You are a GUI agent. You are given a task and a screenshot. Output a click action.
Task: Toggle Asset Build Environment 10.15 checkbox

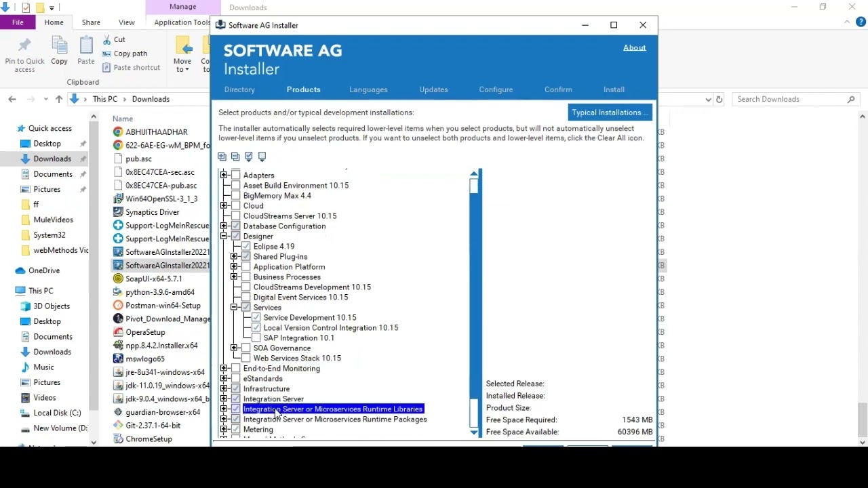pyautogui.click(x=236, y=186)
